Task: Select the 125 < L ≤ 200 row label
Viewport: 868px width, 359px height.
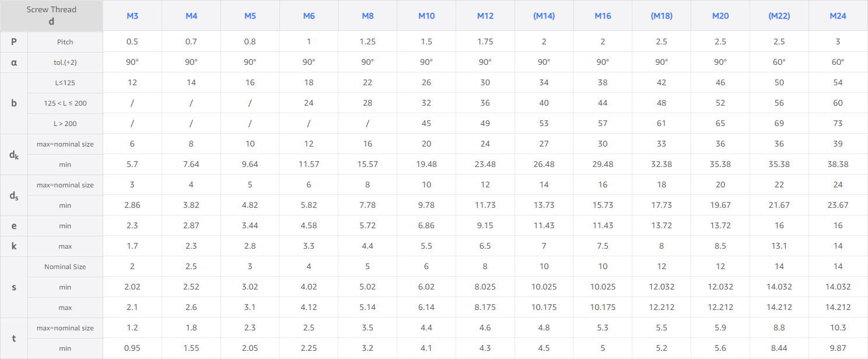Action: 65,103
